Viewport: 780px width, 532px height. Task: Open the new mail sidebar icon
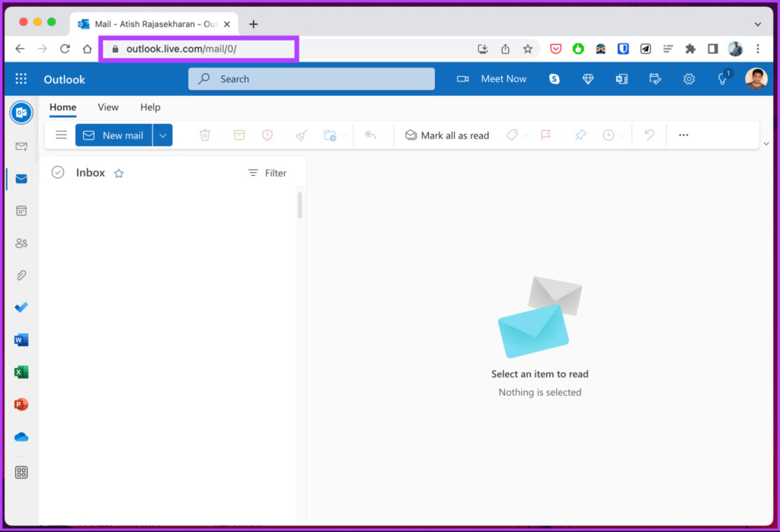click(x=21, y=146)
